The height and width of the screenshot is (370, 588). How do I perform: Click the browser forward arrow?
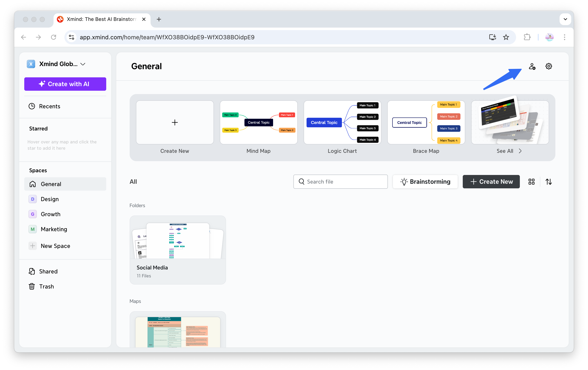click(x=38, y=37)
